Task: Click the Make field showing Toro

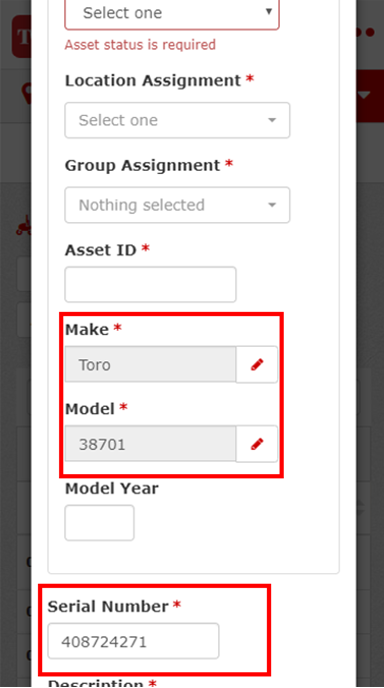Action: click(150, 365)
